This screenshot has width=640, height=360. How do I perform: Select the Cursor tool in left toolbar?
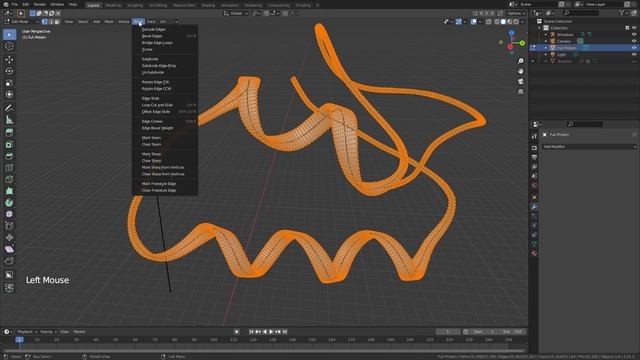coord(9,46)
